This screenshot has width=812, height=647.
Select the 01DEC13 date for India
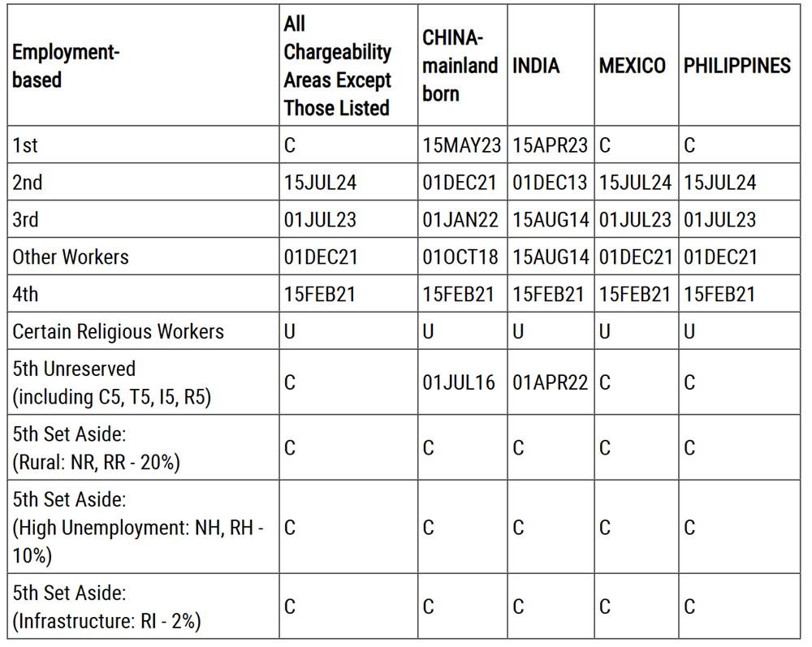point(550,183)
